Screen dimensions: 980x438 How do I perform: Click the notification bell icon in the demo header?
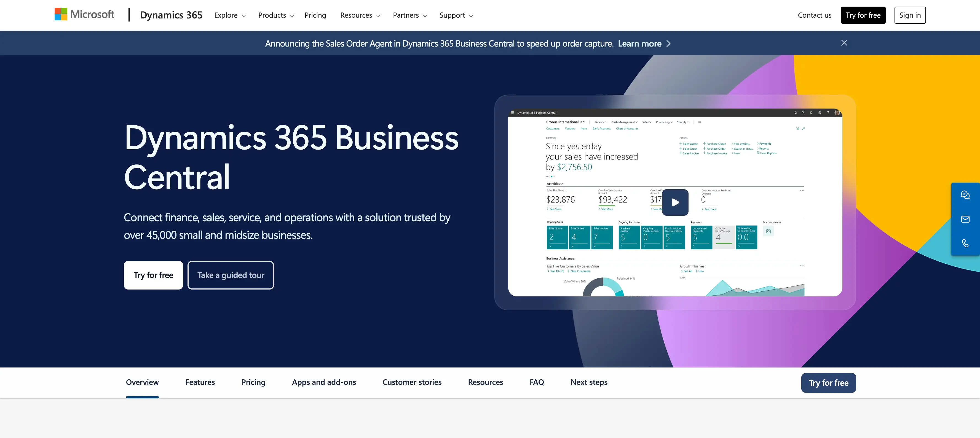(811, 113)
